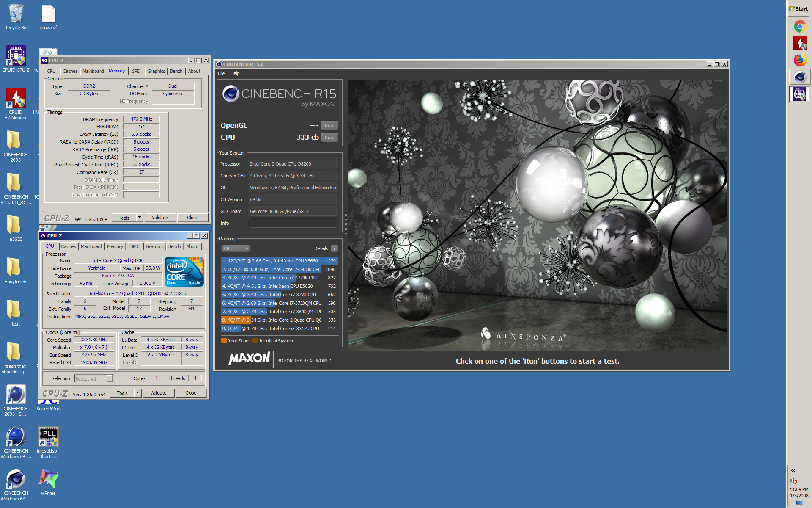Select the e5620 folder on desktop
The width and height of the screenshot is (812, 508).
(16, 229)
